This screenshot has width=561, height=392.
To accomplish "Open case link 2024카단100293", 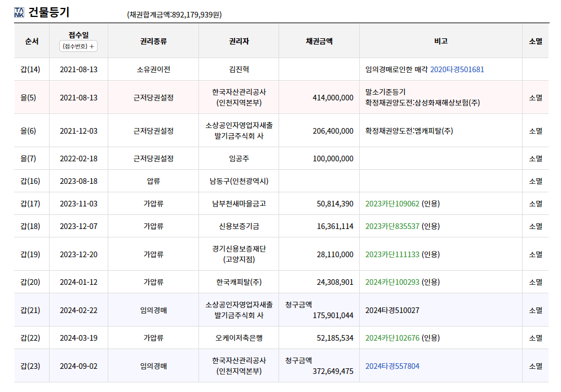I will point(392,282).
